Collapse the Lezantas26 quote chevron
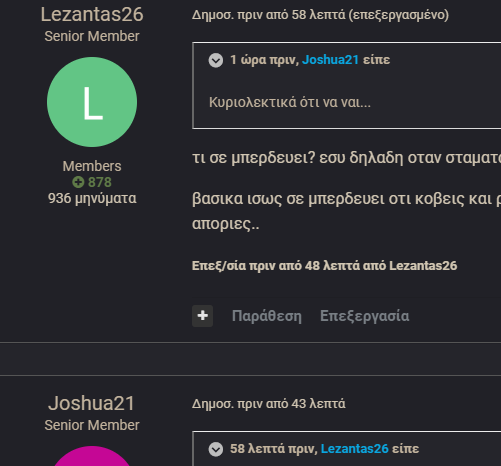The width and height of the screenshot is (501, 466). pos(216,449)
